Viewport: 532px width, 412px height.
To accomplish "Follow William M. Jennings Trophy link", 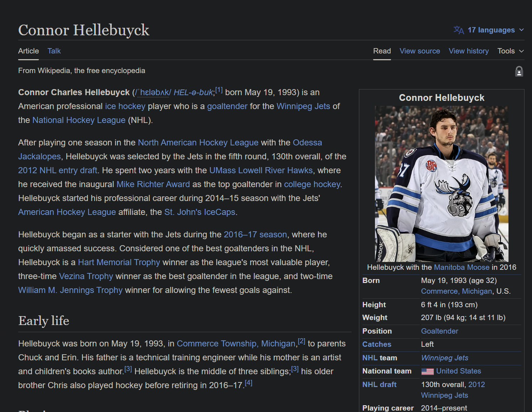I will coord(70,290).
